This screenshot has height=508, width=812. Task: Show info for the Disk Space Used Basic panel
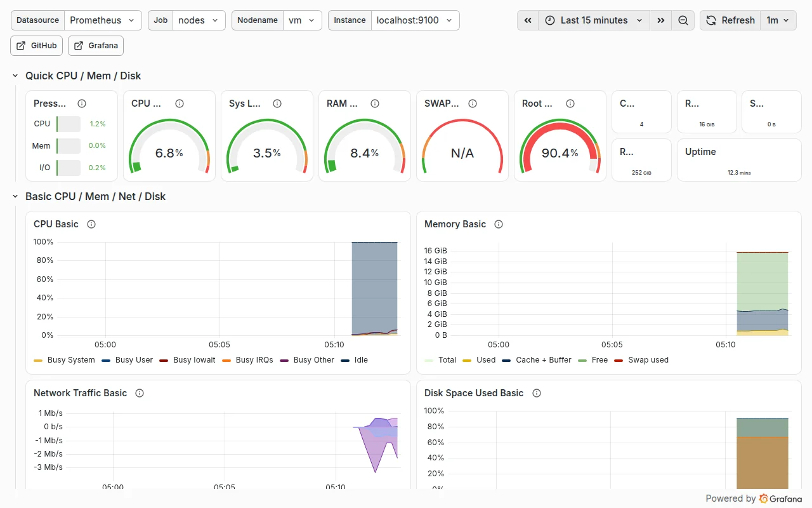[x=537, y=393]
